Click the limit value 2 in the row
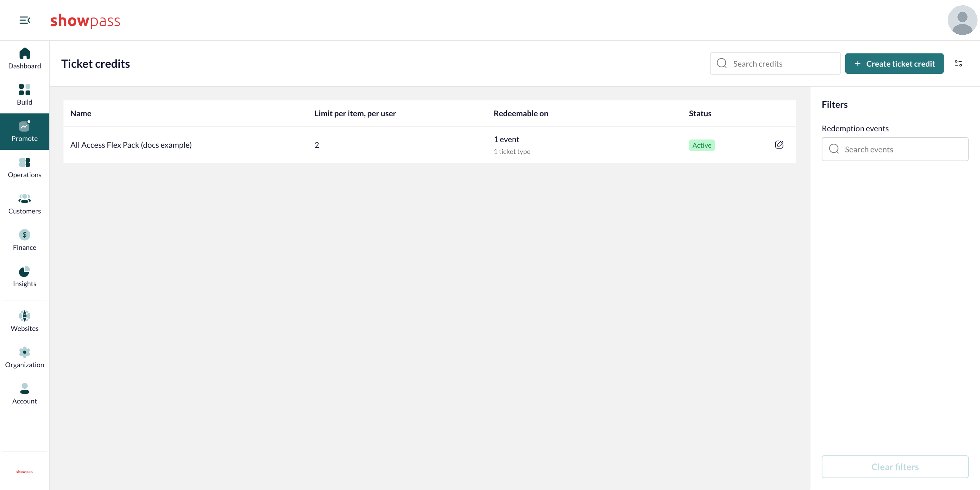This screenshot has height=490, width=980. 317,145
